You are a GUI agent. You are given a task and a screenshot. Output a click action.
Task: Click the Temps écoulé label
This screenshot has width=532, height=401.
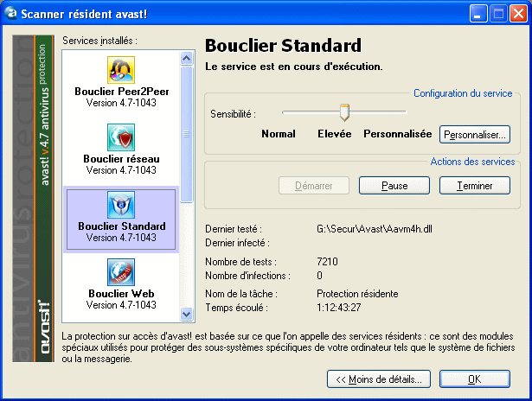(236, 308)
